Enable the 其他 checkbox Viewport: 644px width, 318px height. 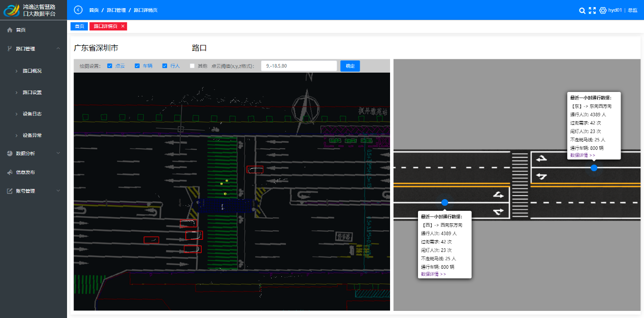(192, 66)
